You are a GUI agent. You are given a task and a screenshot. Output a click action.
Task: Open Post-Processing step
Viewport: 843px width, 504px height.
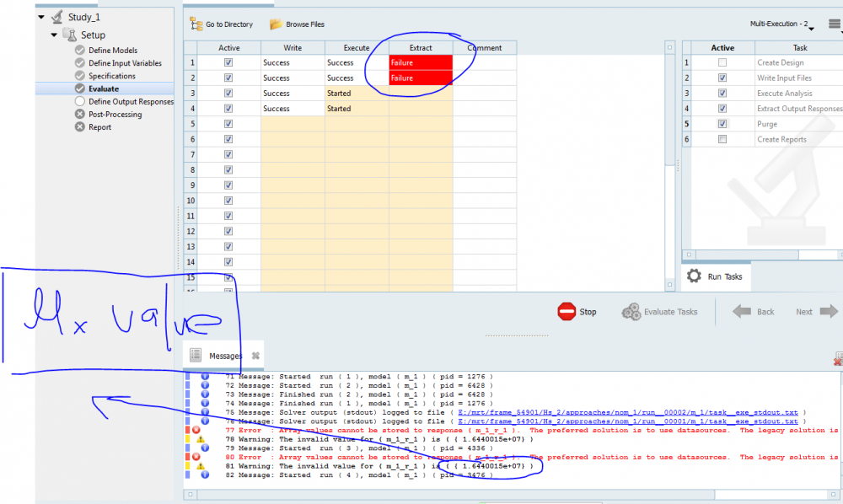(115, 115)
